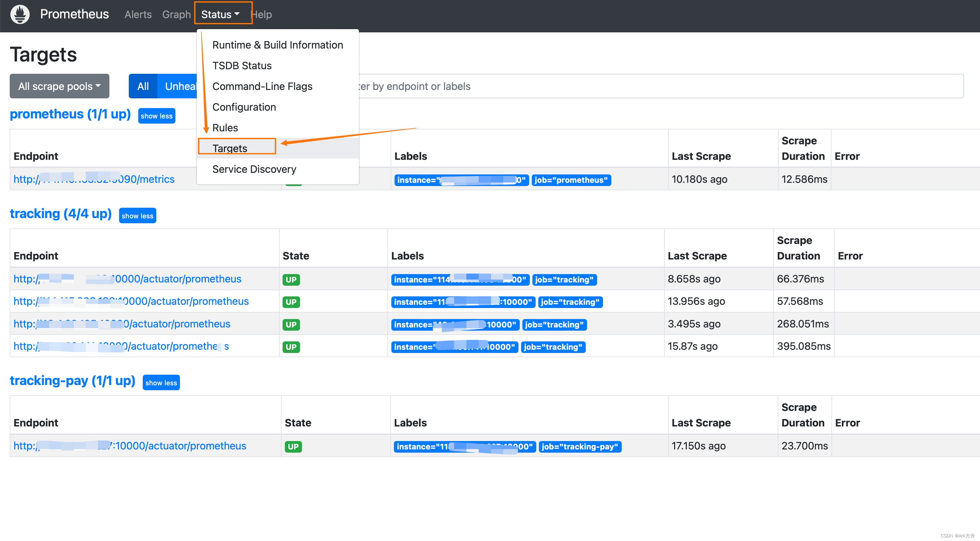Viewport: 980px width, 541px height.
Task: Click UP state badge in 66.376ms row
Action: tap(291, 280)
